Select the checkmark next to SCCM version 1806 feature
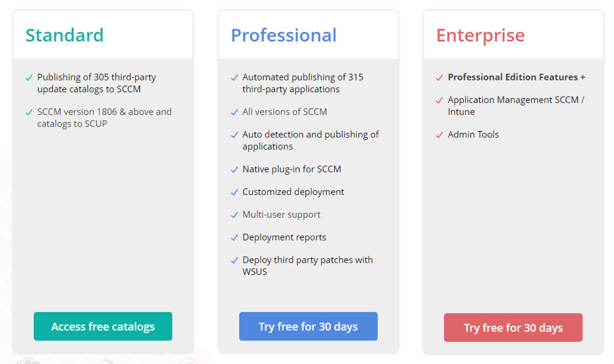This screenshot has height=364, width=614. (29, 111)
